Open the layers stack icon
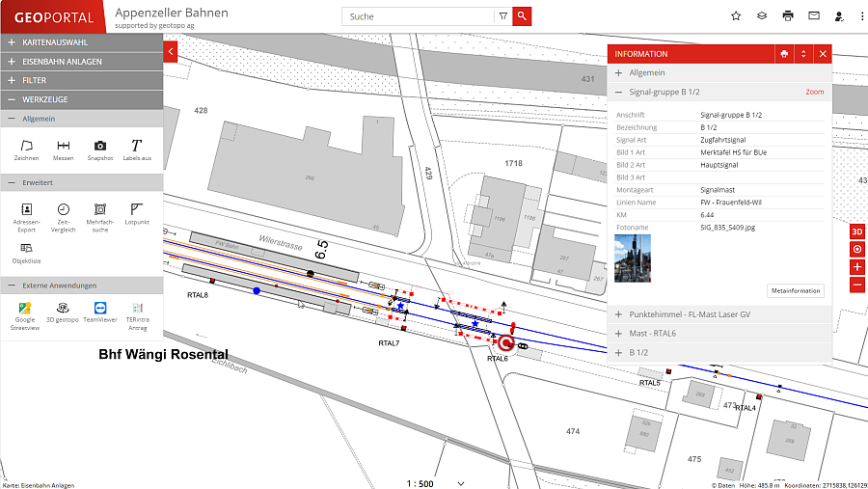868x489 pixels. [762, 16]
